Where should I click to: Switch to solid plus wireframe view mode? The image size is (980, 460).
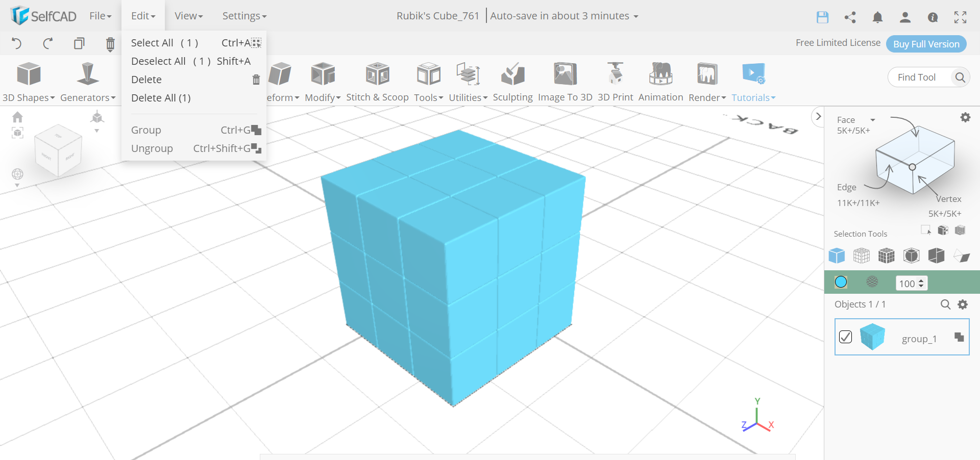tap(887, 255)
